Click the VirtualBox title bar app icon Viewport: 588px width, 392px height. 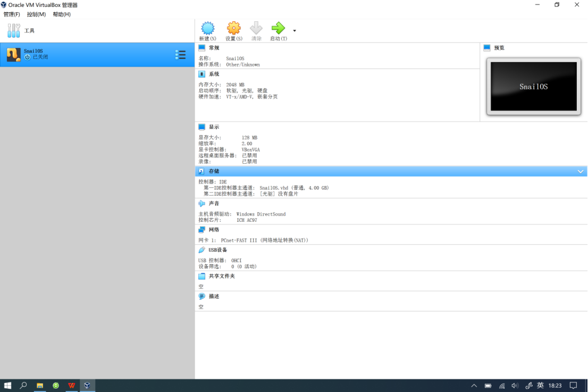[4, 5]
